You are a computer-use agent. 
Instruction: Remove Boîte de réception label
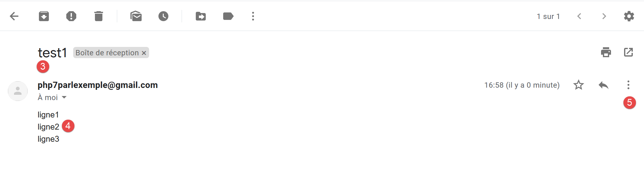click(x=144, y=53)
